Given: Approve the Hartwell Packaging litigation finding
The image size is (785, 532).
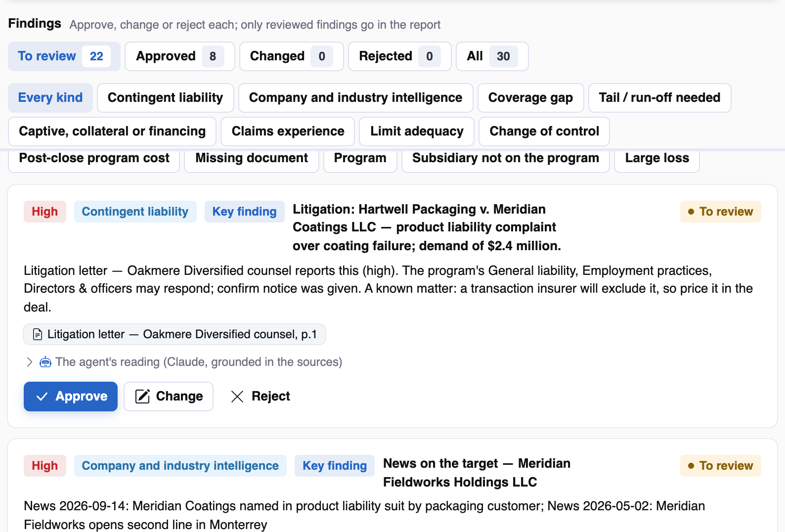Looking at the screenshot, I should point(71,397).
